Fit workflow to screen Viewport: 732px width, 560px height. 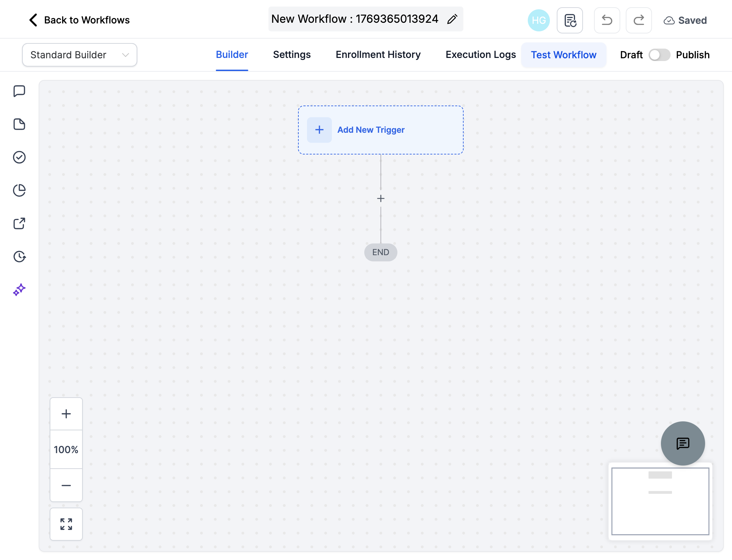(x=66, y=524)
